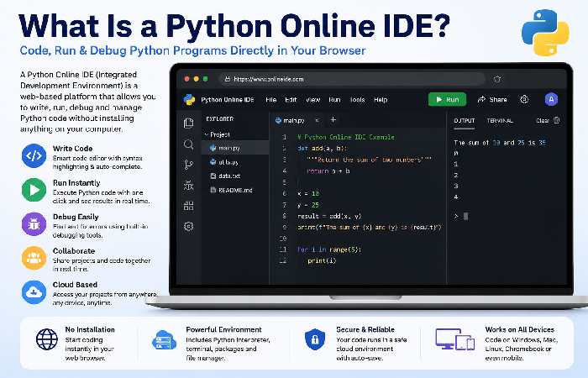Click the Powerful Environment cloud server icon

tap(164, 339)
